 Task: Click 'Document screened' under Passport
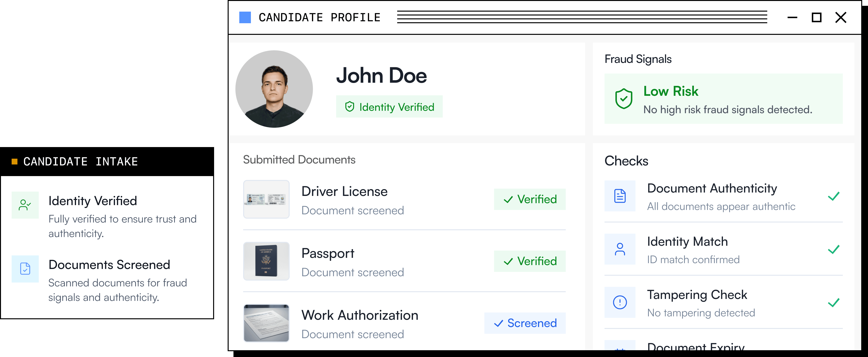(352, 273)
